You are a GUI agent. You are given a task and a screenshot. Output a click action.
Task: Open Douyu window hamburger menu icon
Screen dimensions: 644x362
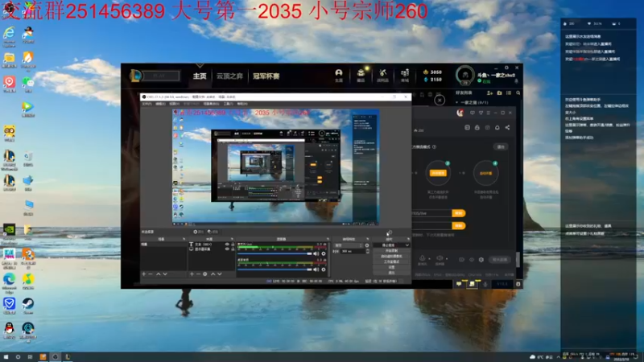[x=489, y=113]
